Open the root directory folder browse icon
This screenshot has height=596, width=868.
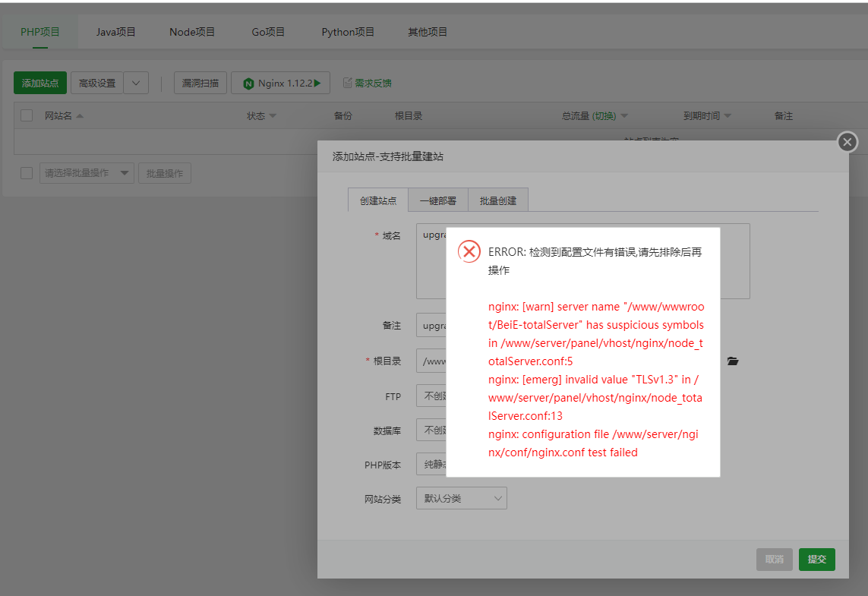[x=733, y=361]
